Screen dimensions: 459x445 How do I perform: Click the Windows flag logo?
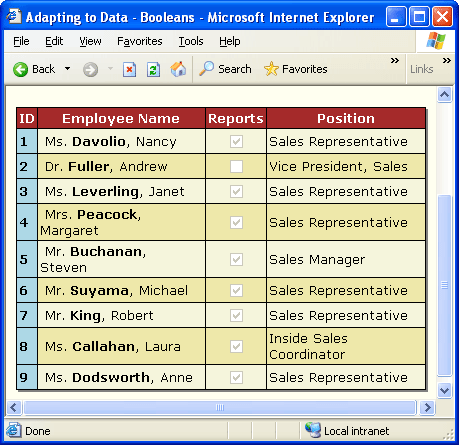[x=436, y=41]
